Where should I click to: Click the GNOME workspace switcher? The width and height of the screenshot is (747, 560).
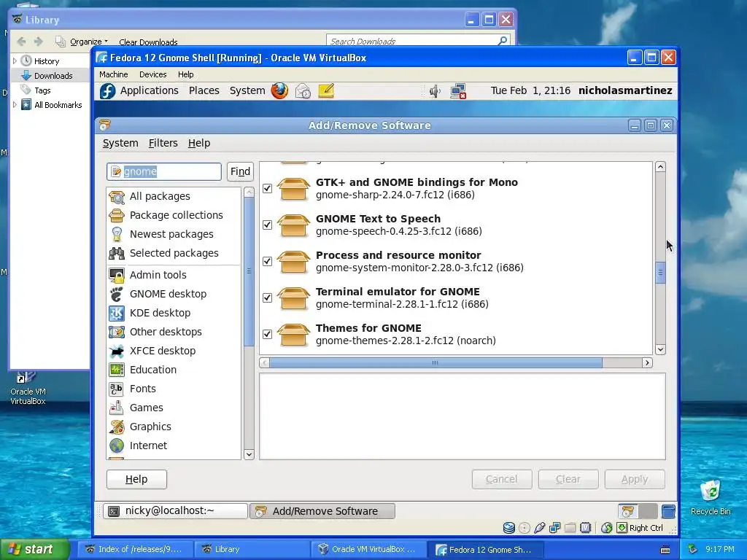pyautogui.click(x=638, y=511)
